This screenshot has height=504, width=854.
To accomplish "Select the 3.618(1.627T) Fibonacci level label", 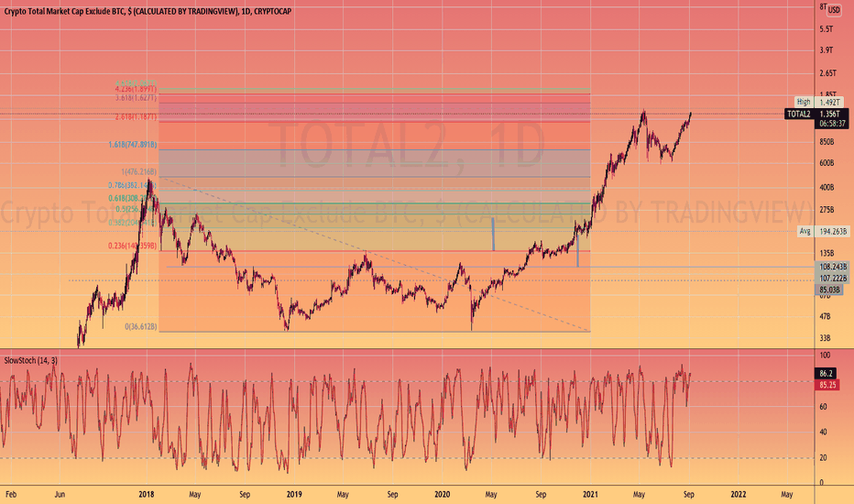I will [x=136, y=98].
